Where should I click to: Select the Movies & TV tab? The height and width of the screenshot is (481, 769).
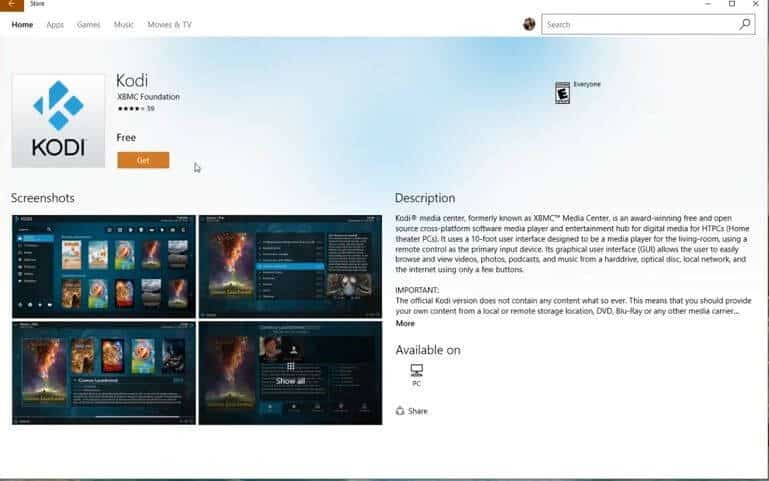coord(170,25)
